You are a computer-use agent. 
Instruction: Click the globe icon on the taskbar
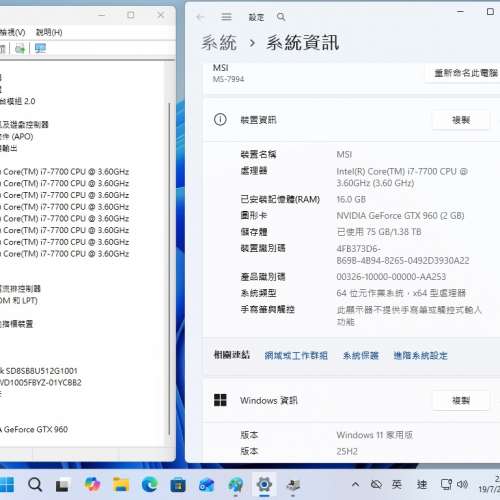point(236,485)
